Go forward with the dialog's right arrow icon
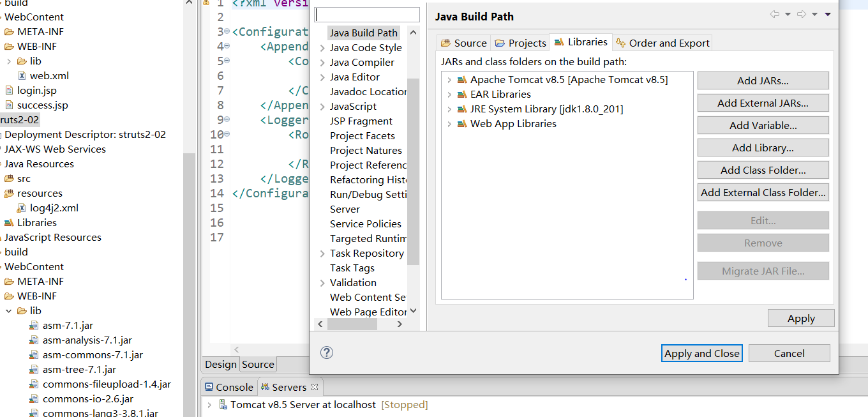This screenshot has width=868, height=417. pos(802,14)
